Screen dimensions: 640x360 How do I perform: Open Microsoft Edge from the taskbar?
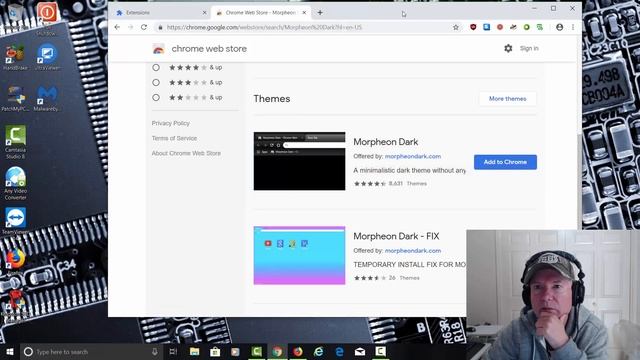tap(339, 351)
